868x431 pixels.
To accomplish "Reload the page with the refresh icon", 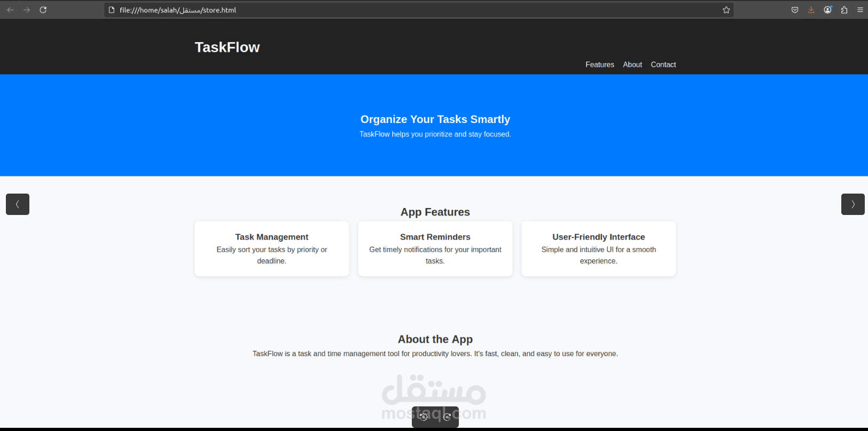I will (43, 10).
